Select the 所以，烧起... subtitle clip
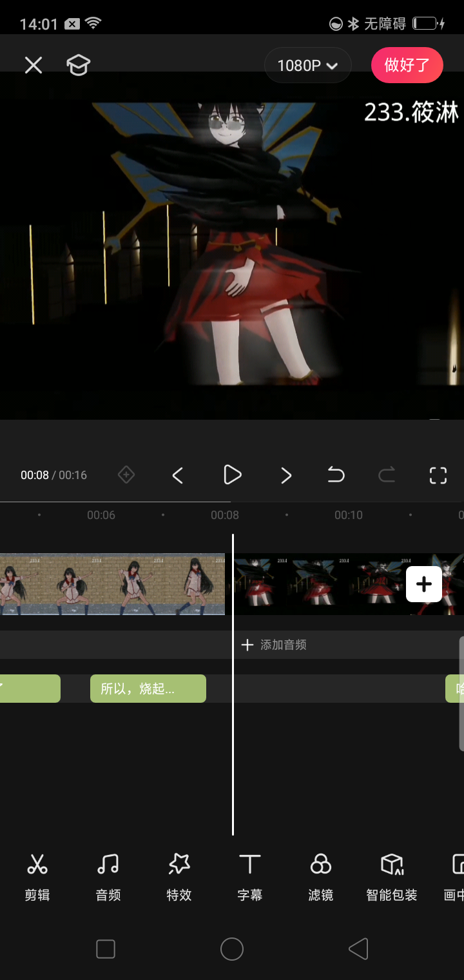Screen dimensions: 464x980 point(148,689)
